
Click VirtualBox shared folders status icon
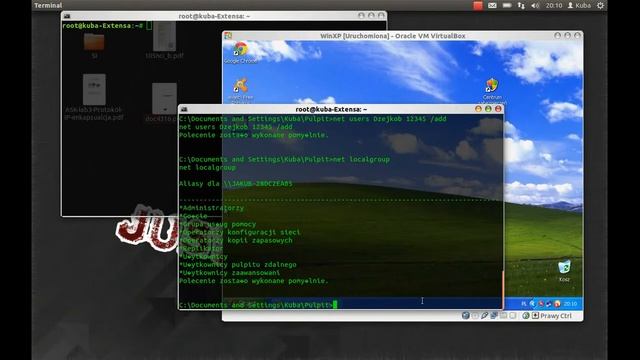click(503, 316)
